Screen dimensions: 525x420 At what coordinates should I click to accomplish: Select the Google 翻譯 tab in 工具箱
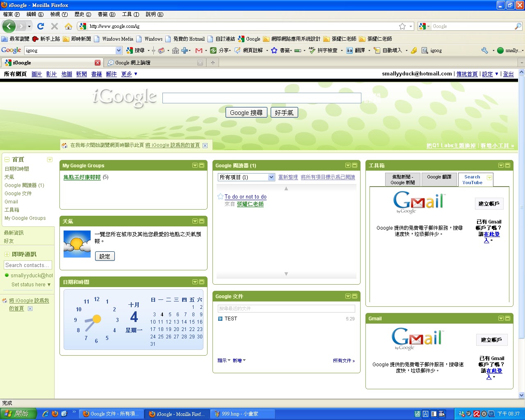coord(439,180)
